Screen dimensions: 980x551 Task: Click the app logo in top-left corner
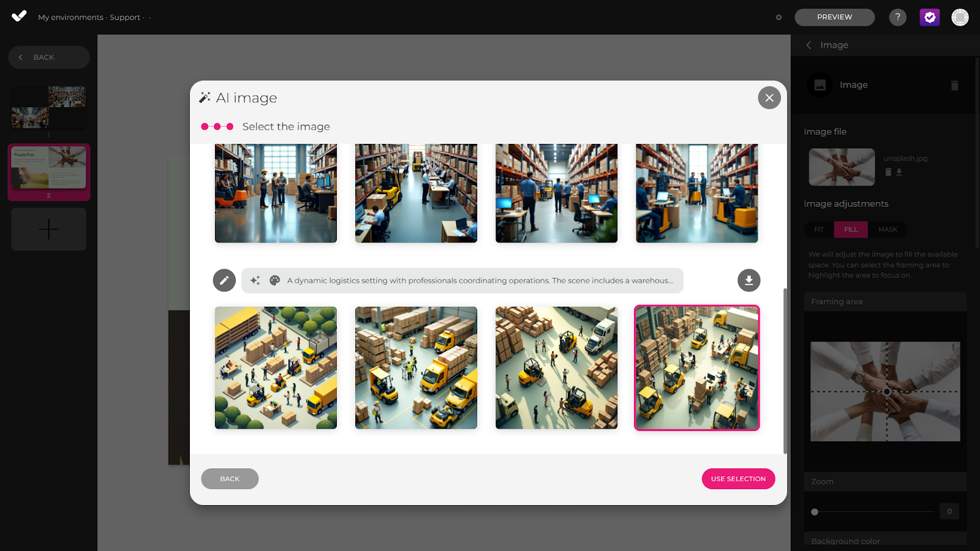pyautogui.click(x=19, y=17)
